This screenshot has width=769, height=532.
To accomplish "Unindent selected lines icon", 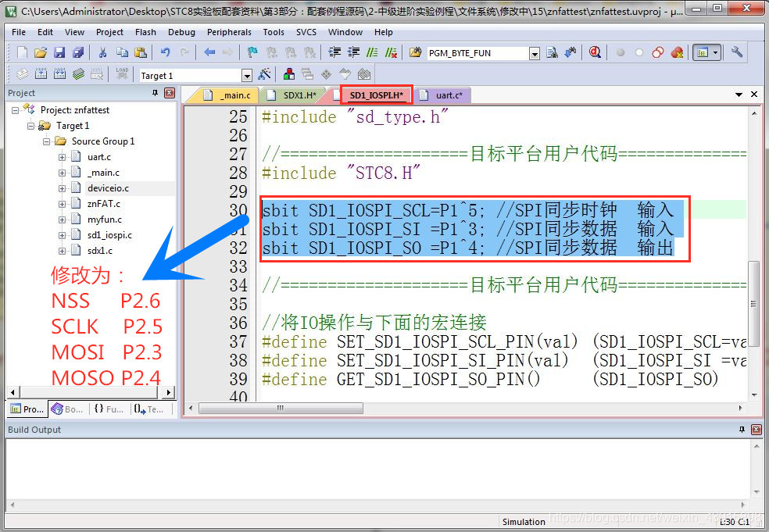I will 353,52.
